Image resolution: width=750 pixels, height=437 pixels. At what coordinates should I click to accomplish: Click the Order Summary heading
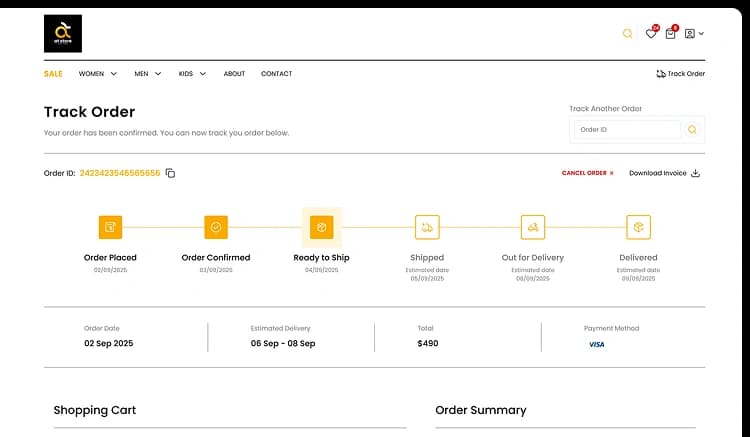point(481,410)
